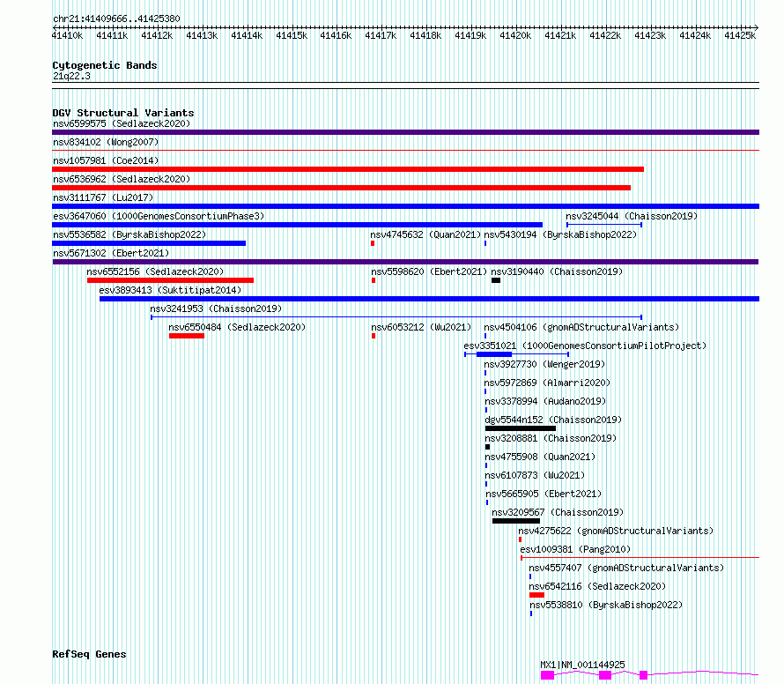Click esv3893413 (Suktitipat2014) label
This screenshot has width=784, height=684.
[x=170, y=290]
